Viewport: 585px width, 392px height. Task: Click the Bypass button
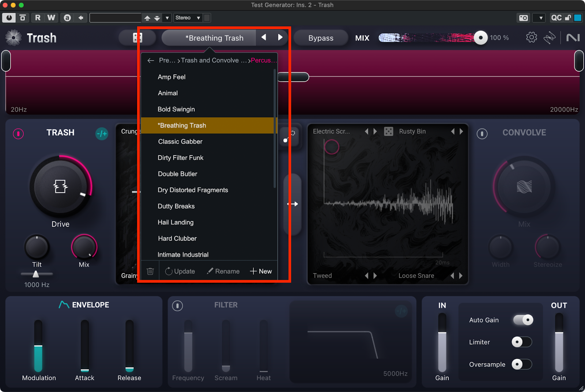(x=321, y=38)
